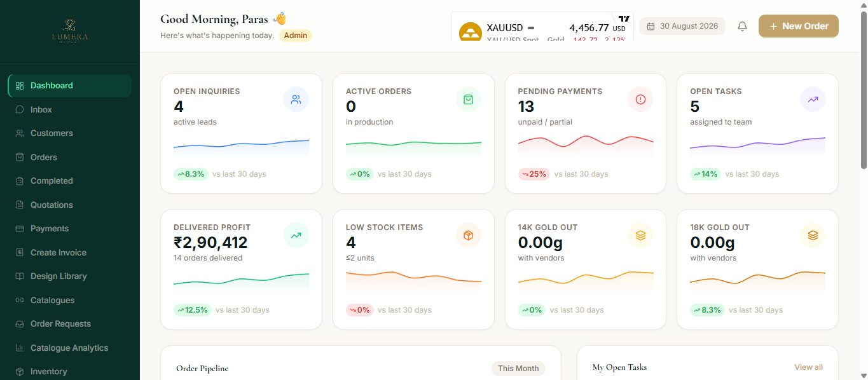Click the 4,456.77 XAUUSD price
The height and width of the screenshot is (380, 868).
click(589, 28)
